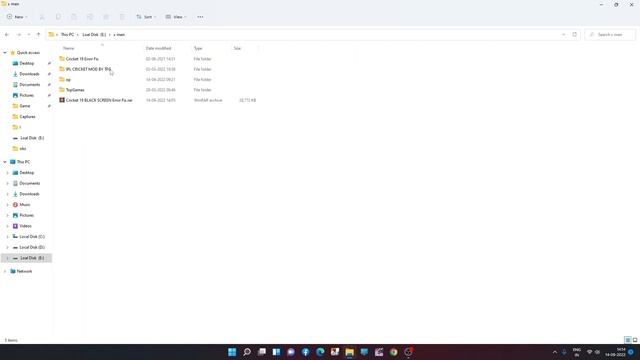Viewport: 640px width, 360px height.
Task: Click Local Disk (E:) in the address breadcrumb
Action: (x=94, y=35)
